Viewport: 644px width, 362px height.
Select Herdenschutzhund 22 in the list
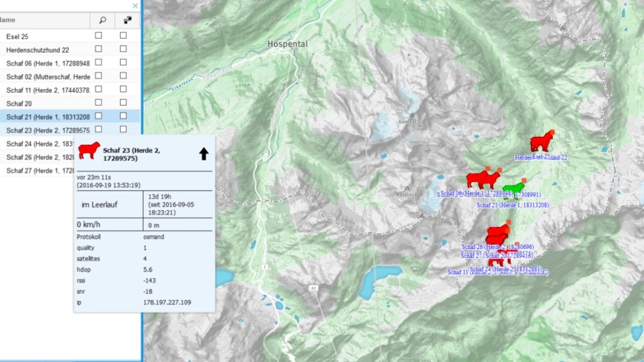(38, 49)
